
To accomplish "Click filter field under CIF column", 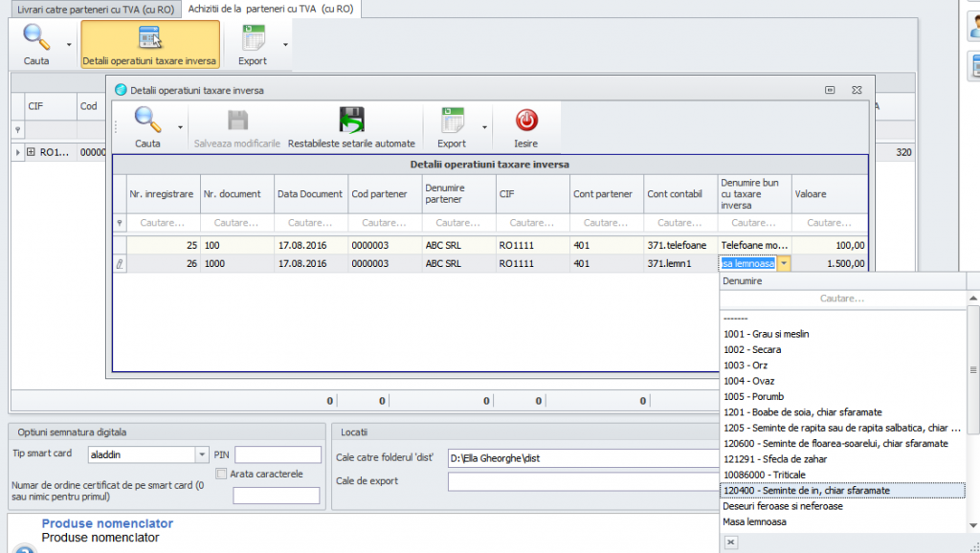I will [532, 223].
